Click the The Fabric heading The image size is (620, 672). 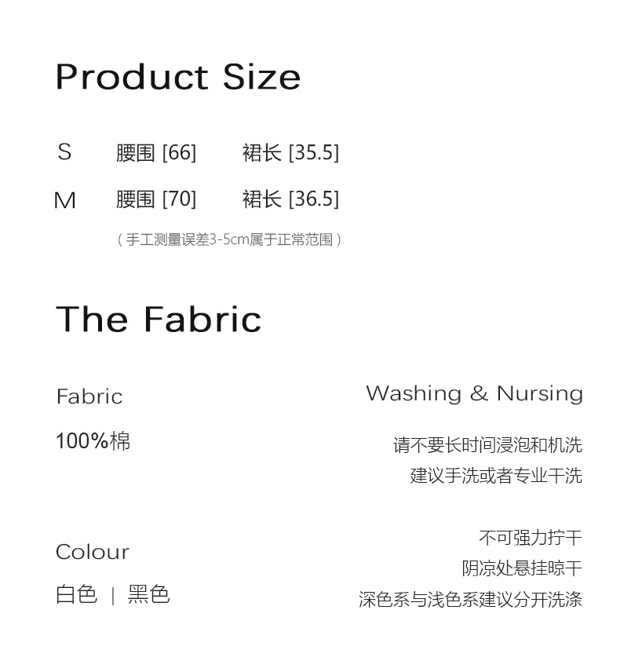pyautogui.click(x=159, y=320)
